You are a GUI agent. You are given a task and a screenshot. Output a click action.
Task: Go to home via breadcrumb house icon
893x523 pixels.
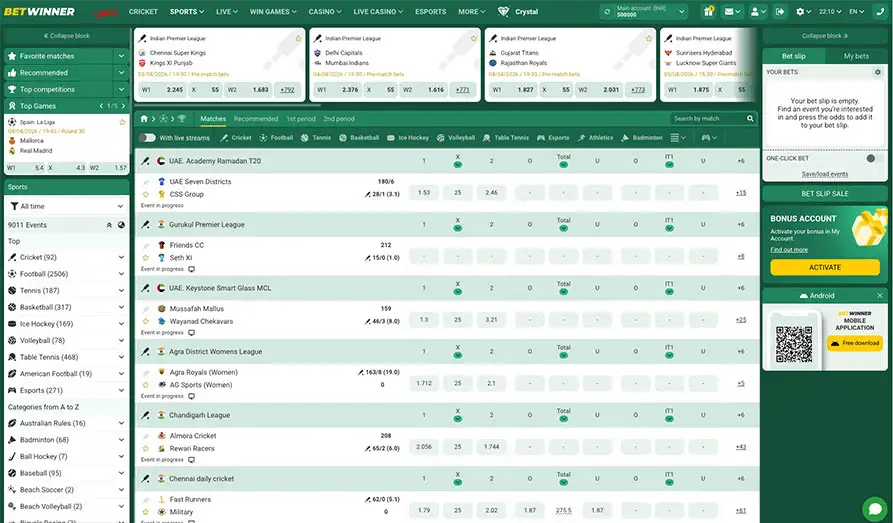tap(144, 119)
